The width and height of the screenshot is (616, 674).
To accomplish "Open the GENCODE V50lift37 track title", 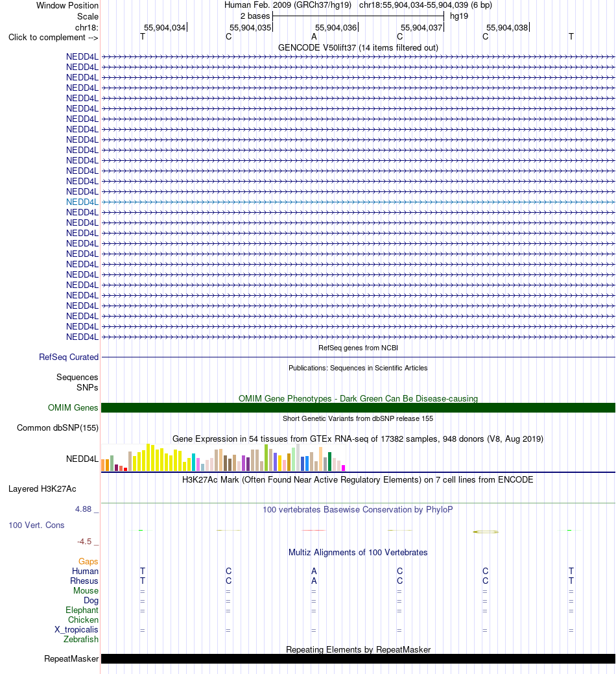I will point(358,48).
